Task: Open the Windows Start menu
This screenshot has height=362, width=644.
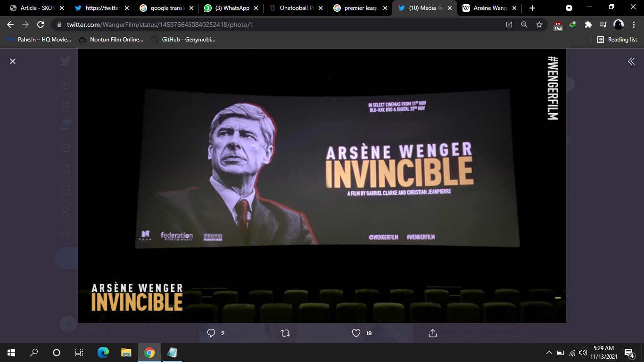Action: (x=11, y=353)
